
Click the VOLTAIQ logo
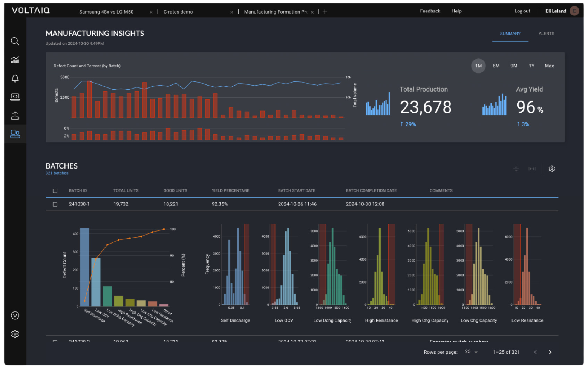coord(31,11)
